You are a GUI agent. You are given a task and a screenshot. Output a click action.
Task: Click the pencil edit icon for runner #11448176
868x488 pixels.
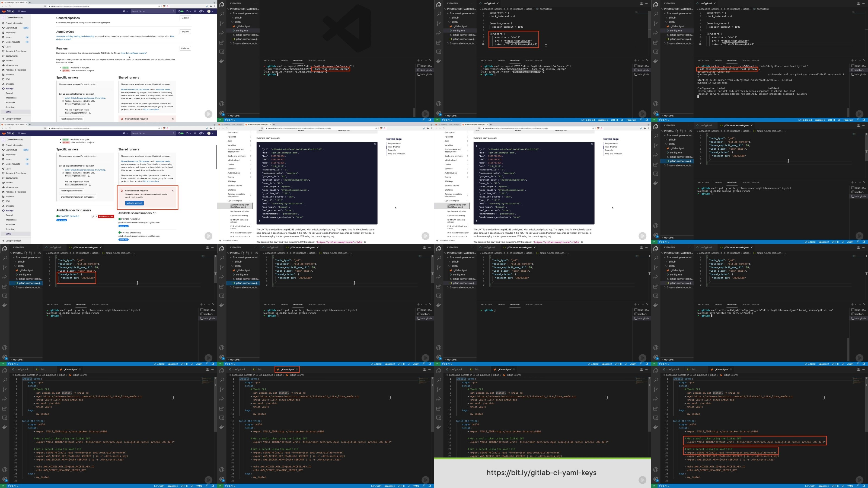(x=93, y=217)
